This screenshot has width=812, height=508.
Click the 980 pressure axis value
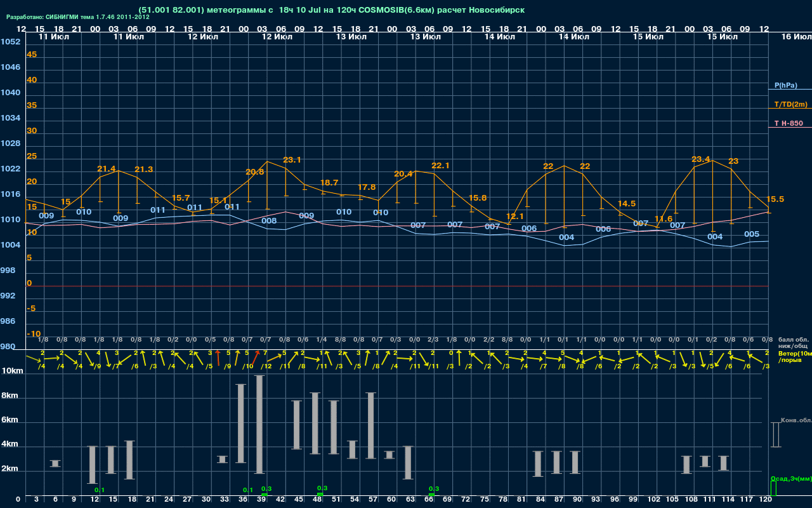click(8, 347)
